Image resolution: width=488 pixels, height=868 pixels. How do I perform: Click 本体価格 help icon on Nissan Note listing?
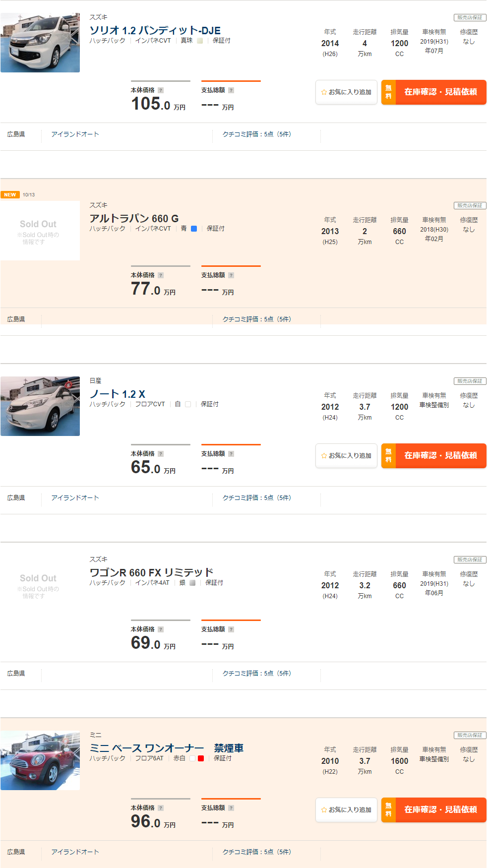[161, 454]
